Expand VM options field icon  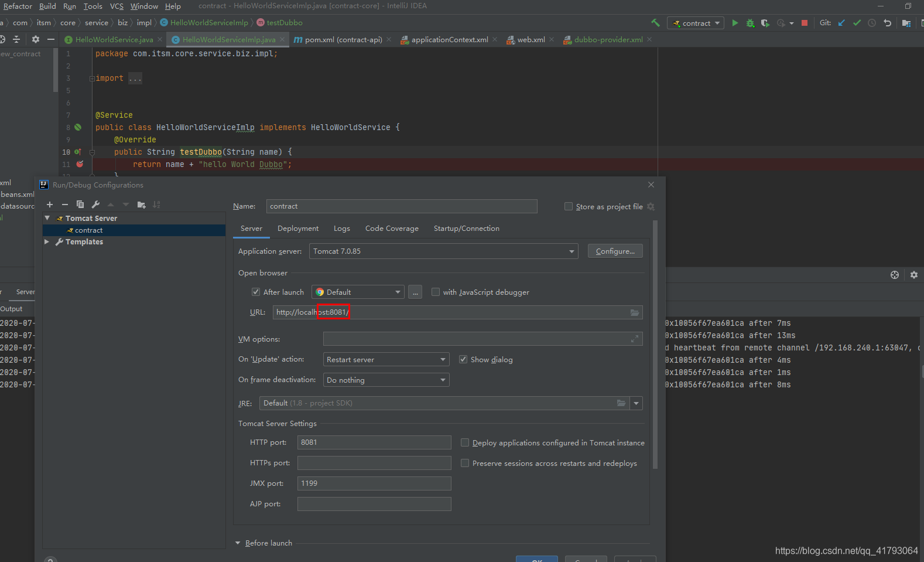coord(635,339)
